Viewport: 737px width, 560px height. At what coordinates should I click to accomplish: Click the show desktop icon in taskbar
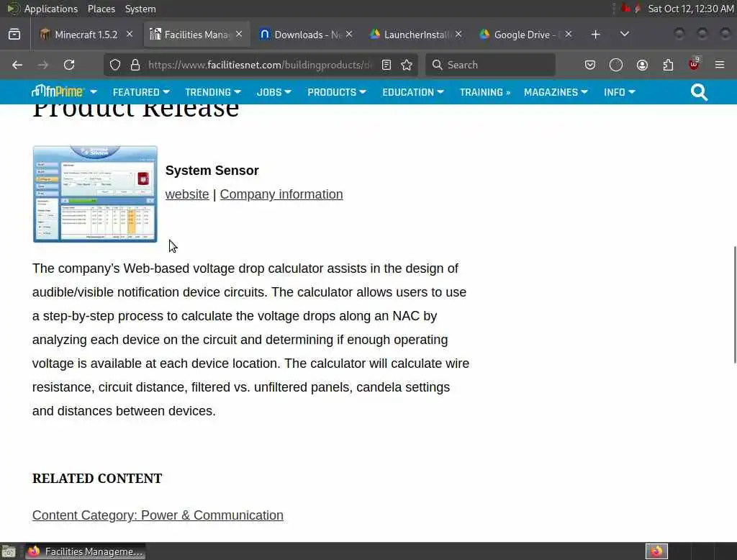tap(9, 551)
